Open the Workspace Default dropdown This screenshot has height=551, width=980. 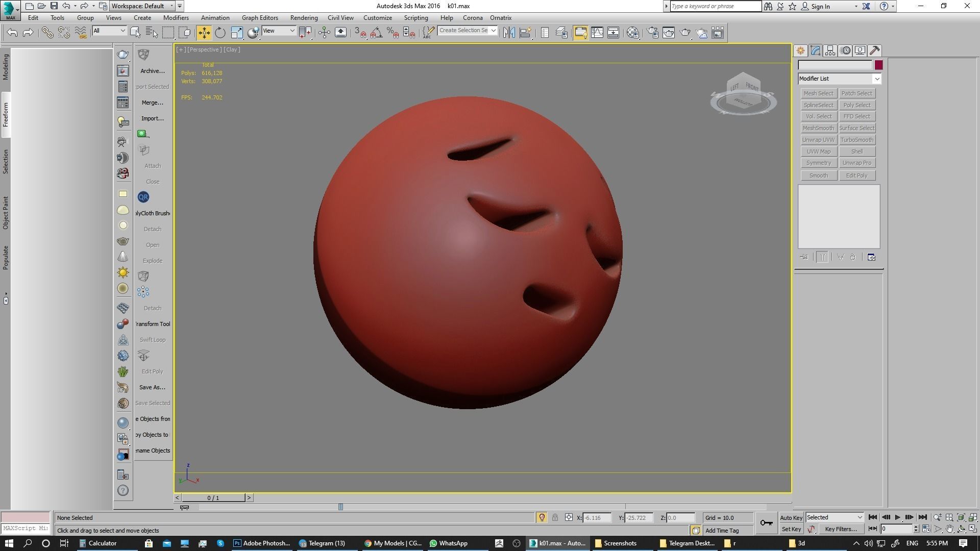point(143,6)
